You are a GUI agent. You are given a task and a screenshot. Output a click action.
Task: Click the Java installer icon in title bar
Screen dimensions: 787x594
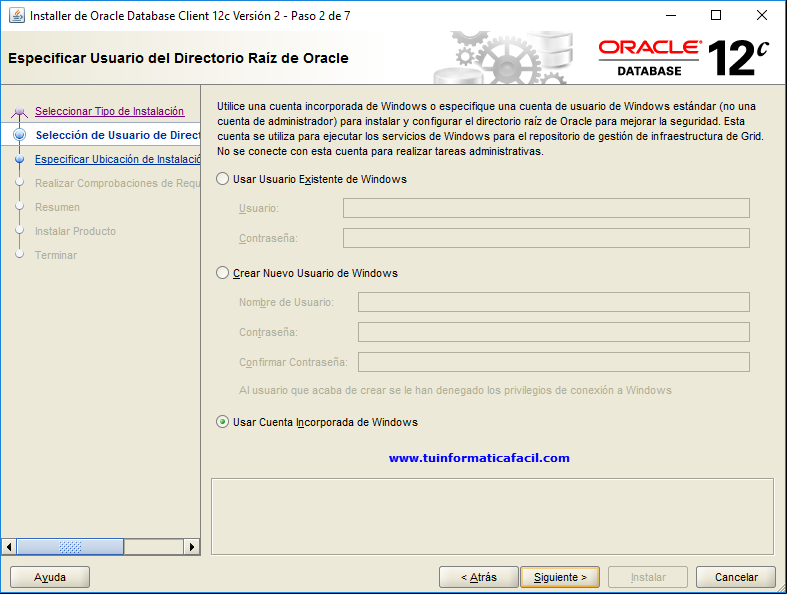(17, 16)
